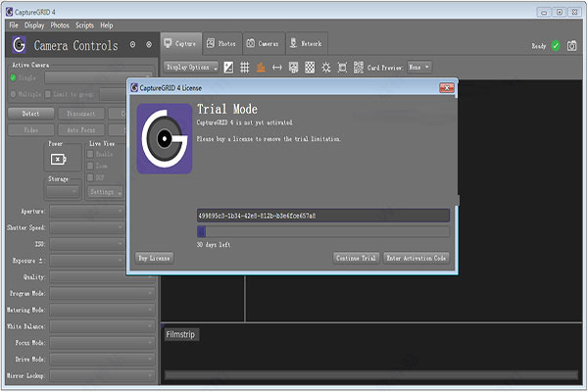
Task: Open the Live View Settings dropdown
Action: (106, 192)
